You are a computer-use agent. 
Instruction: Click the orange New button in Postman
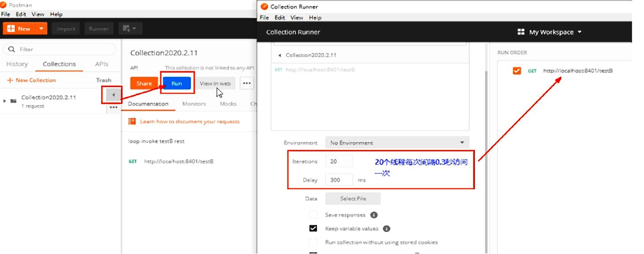19,29
